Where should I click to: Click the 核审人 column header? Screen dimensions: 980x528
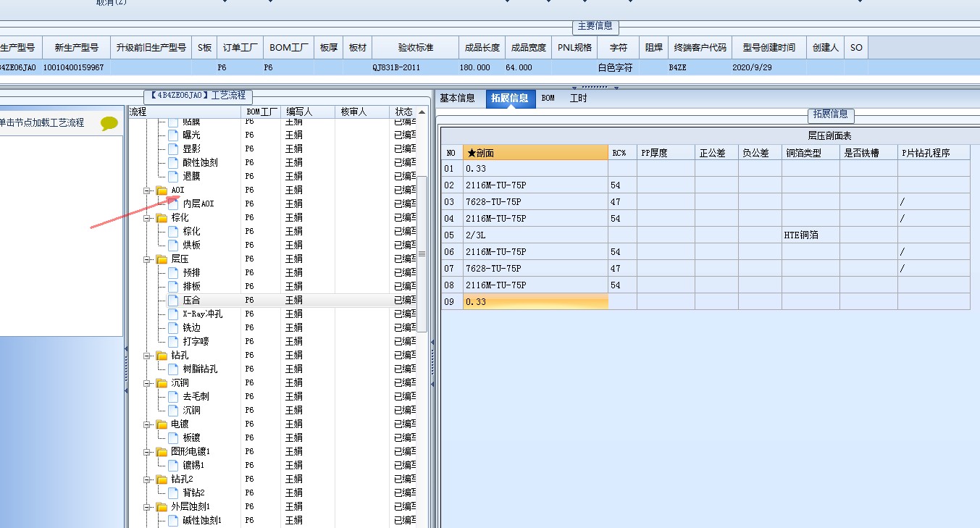tap(363, 112)
